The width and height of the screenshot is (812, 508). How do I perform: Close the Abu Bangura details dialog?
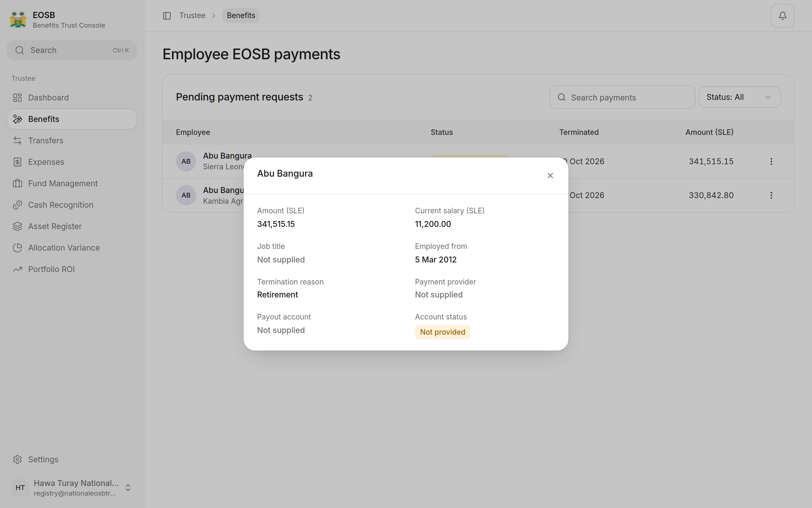click(x=550, y=176)
